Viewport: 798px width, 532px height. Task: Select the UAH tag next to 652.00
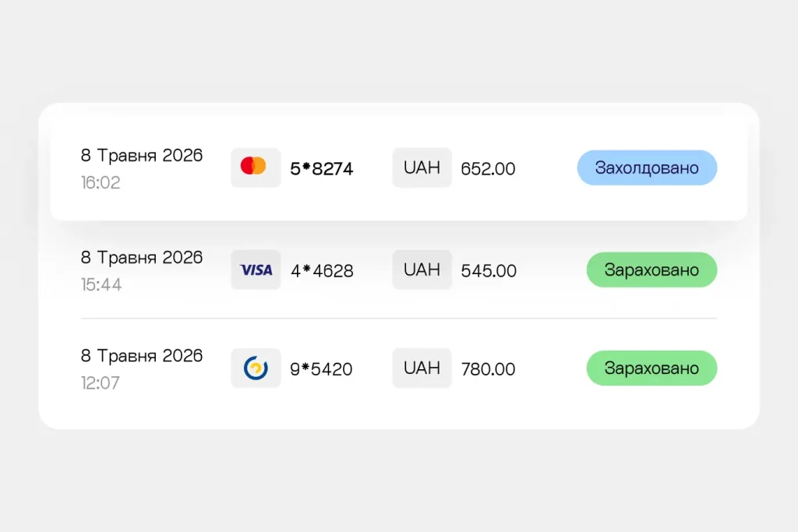(422, 167)
